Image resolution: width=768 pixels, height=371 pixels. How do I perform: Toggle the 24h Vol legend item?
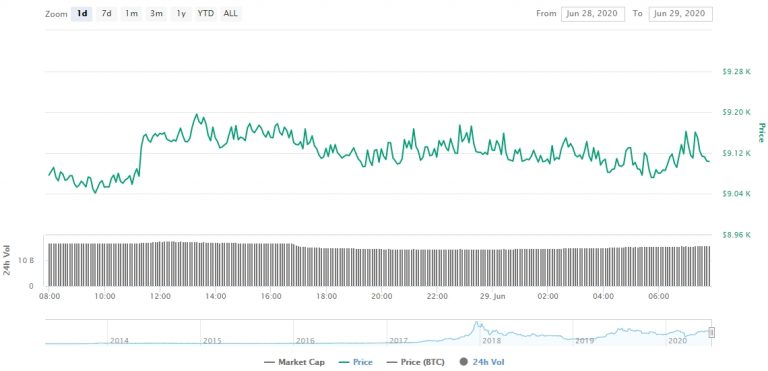click(x=481, y=363)
